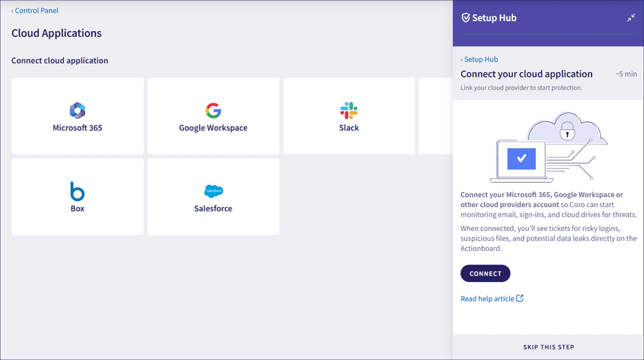Click the laptop and cloud illustration
Image resolution: width=644 pixels, height=360 pixels.
pos(548,147)
